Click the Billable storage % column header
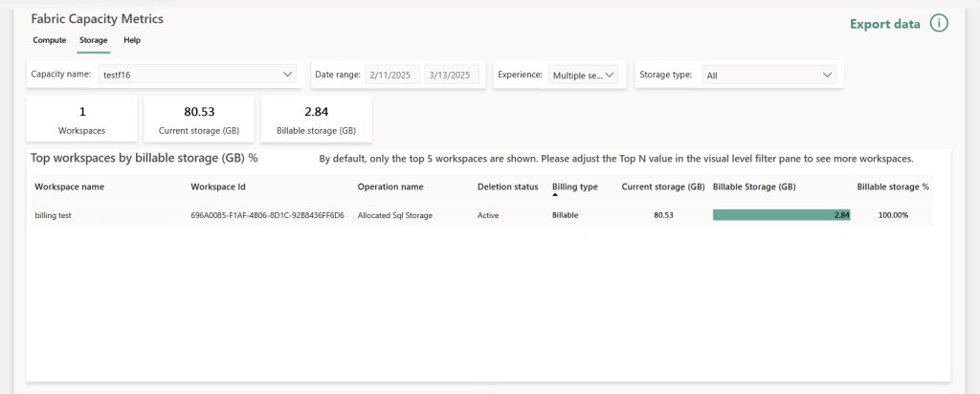The width and height of the screenshot is (980, 394). (893, 186)
